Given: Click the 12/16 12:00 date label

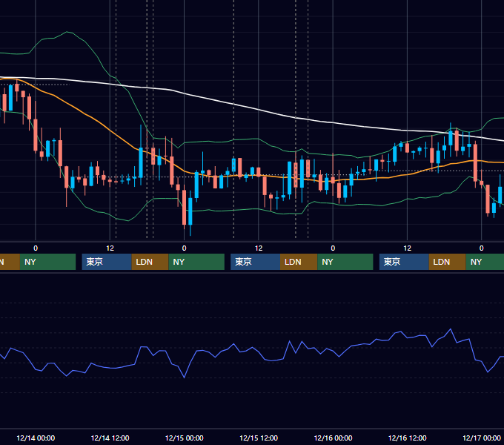Looking at the screenshot, I should click(x=407, y=438).
